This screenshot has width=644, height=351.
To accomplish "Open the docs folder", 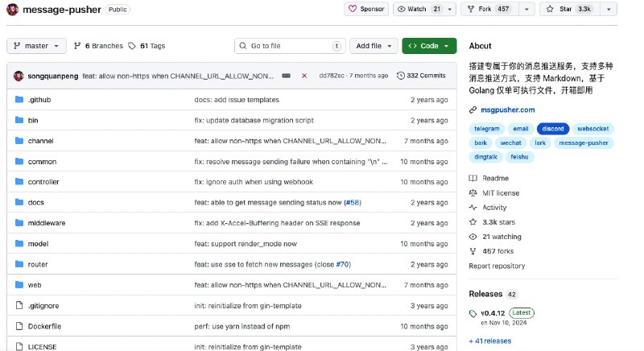I will pyautogui.click(x=35, y=202).
